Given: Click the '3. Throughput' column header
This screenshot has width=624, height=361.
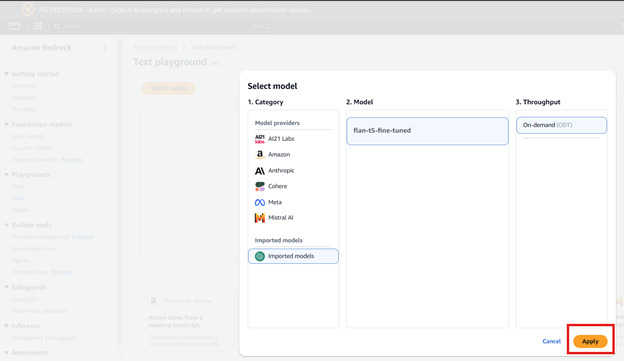Looking at the screenshot, I should coord(538,102).
